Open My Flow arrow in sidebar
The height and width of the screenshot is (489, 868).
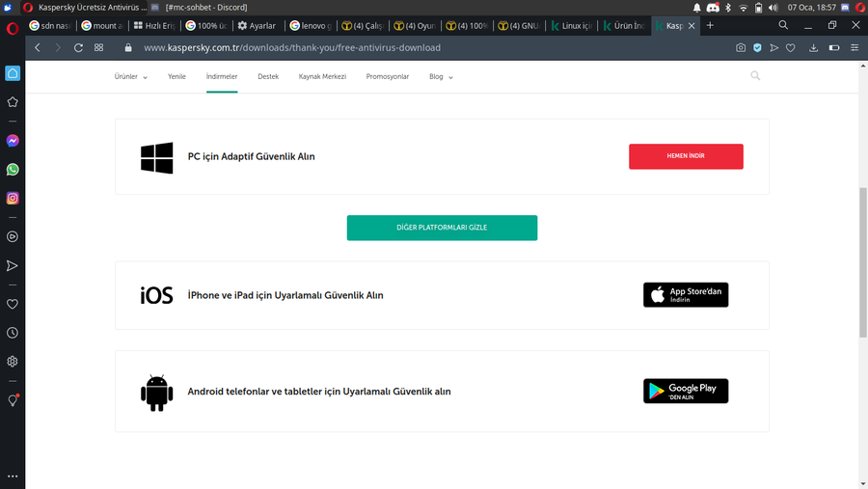[13, 266]
